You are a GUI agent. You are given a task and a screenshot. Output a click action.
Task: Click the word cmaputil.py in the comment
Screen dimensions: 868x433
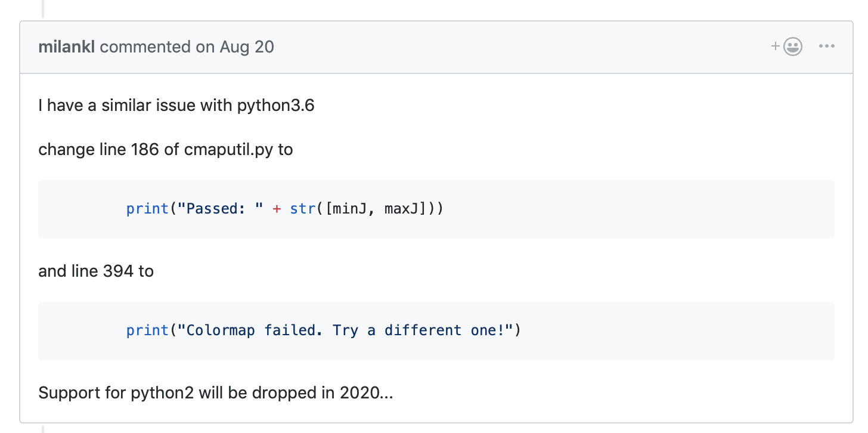(x=230, y=149)
